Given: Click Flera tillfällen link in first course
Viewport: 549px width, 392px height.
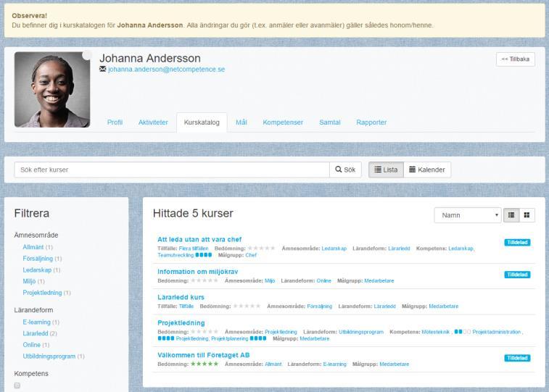Looking at the screenshot, I should point(194,249).
